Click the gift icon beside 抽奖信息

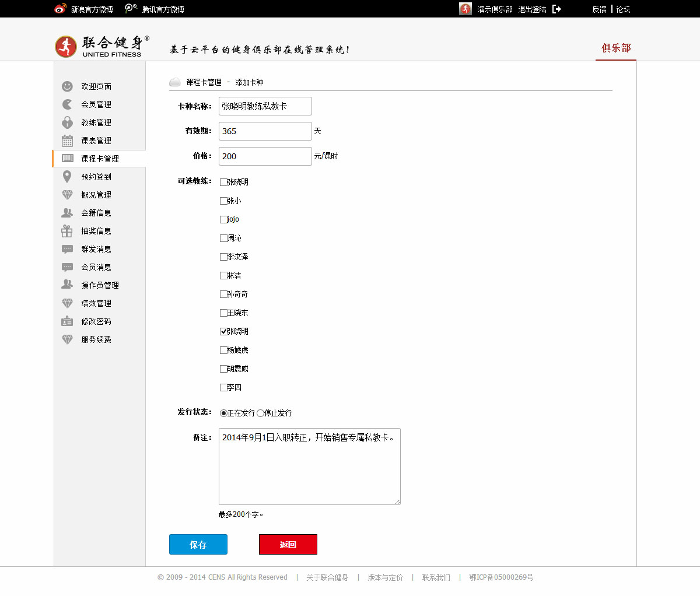67,231
